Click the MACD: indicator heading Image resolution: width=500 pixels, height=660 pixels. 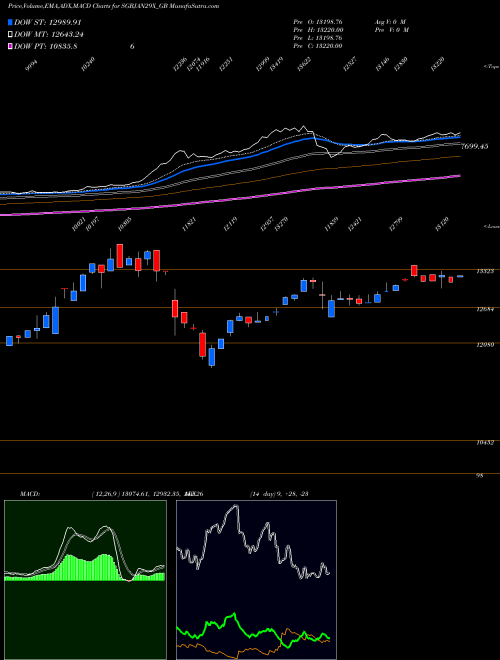click(x=30, y=494)
